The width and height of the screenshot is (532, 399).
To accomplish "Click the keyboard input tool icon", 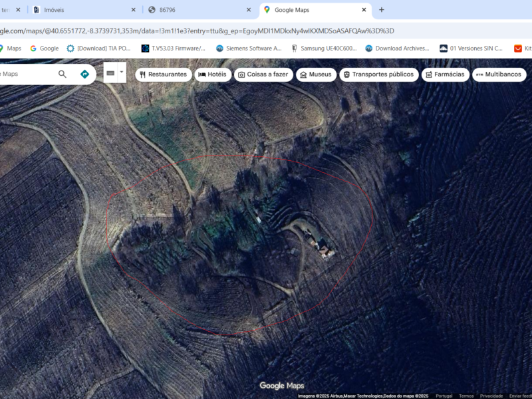I will click(x=110, y=72).
